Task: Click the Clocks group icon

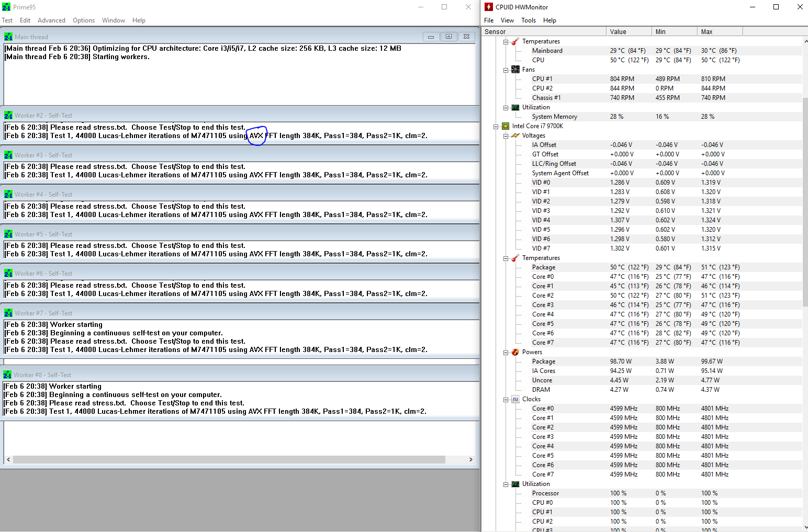Action: (515, 399)
